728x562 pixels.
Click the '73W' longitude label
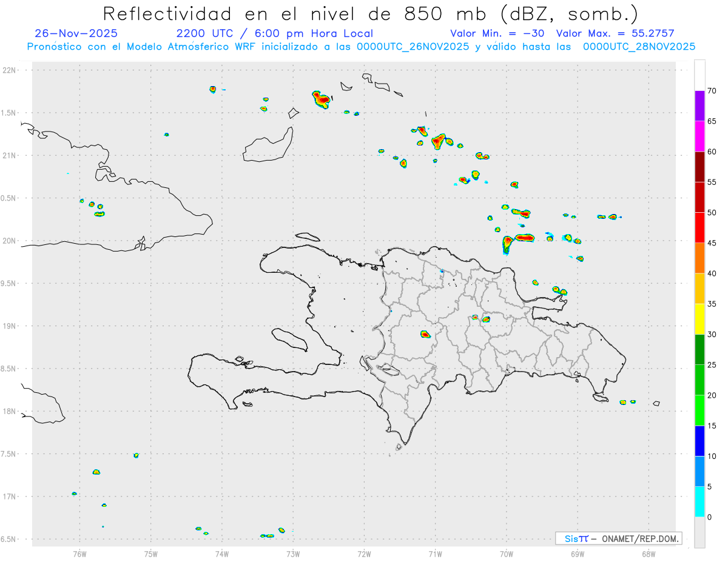[293, 554]
